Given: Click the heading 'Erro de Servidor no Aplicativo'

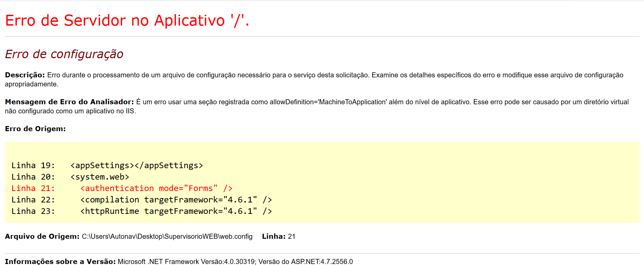Looking at the screenshot, I should click(x=127, y=21).
